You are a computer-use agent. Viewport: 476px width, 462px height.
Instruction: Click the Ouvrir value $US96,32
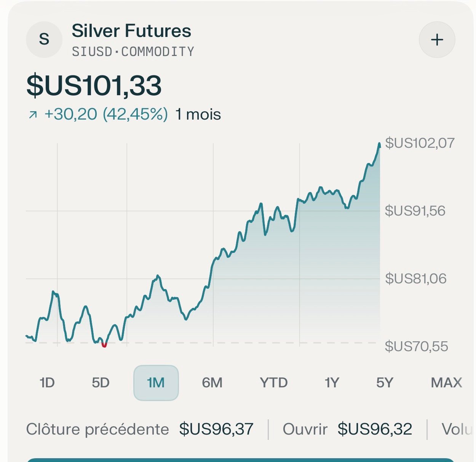[x=375, y=429]
